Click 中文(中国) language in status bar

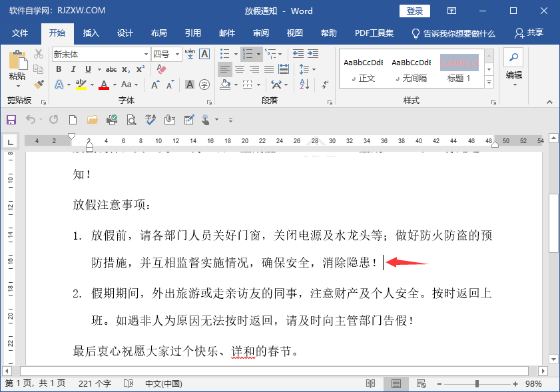164,384
